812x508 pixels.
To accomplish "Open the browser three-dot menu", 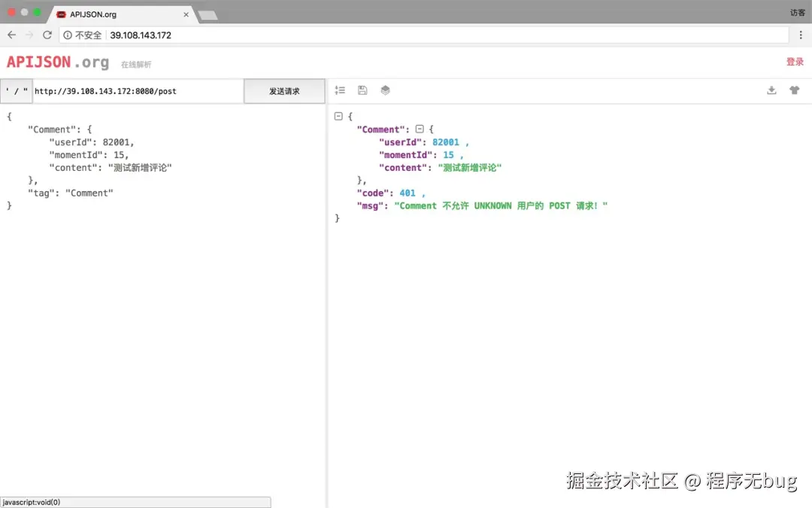I will point(801,35).
